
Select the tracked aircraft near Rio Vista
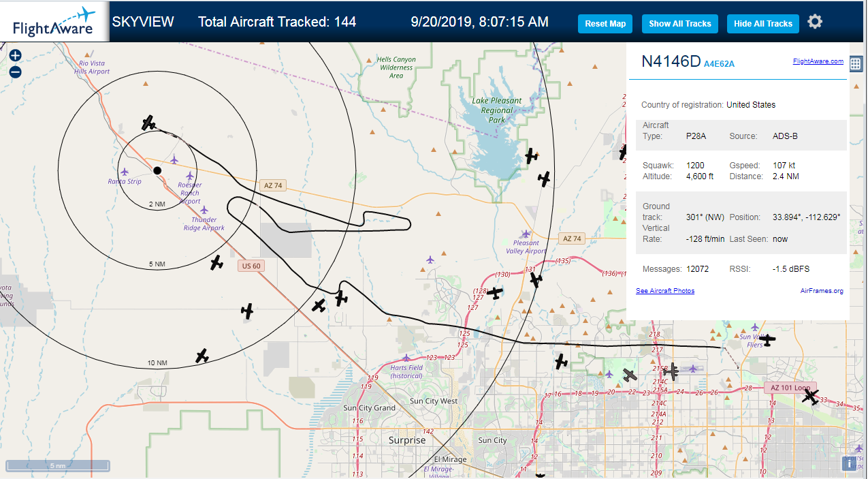tap(148, 123)
